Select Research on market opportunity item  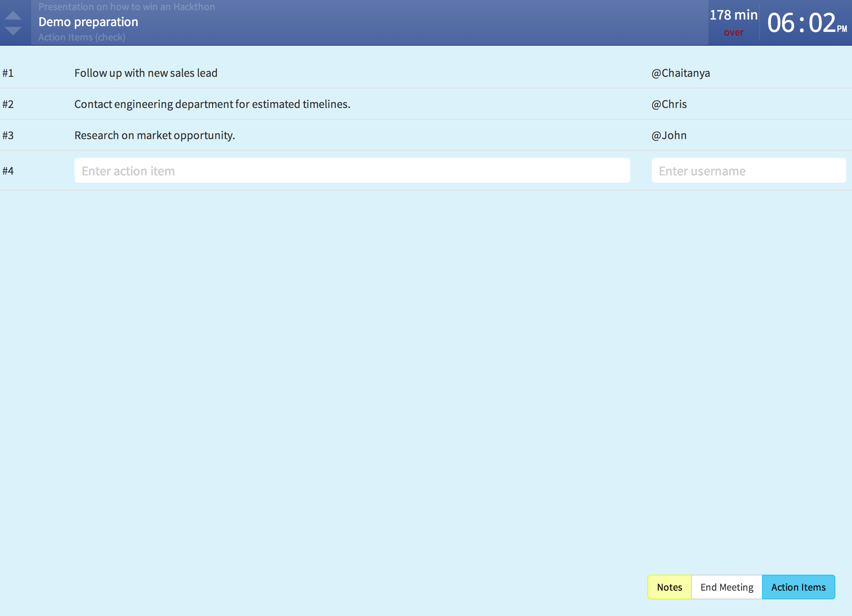pyautogui.click(x=154, y=135)
